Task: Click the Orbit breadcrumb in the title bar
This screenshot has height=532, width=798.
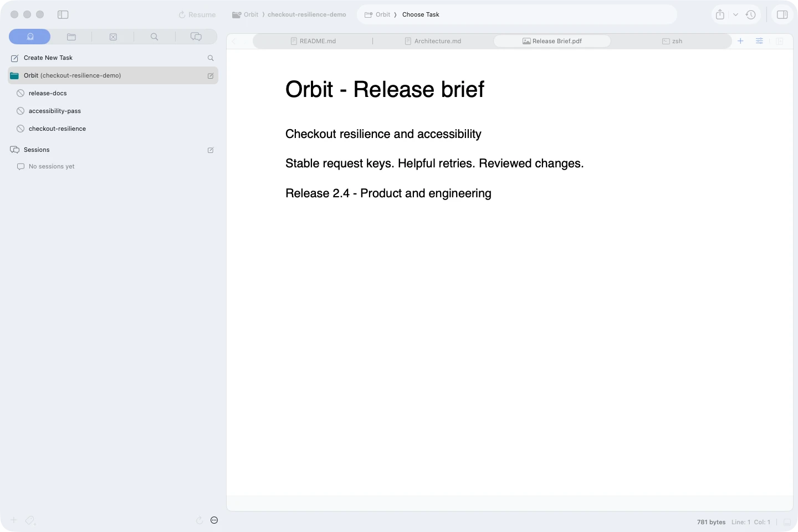Action: [x=245, y=15]
